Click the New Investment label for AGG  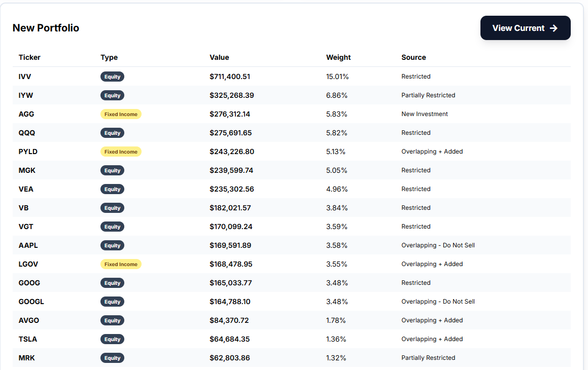click(x=425, y=114)
